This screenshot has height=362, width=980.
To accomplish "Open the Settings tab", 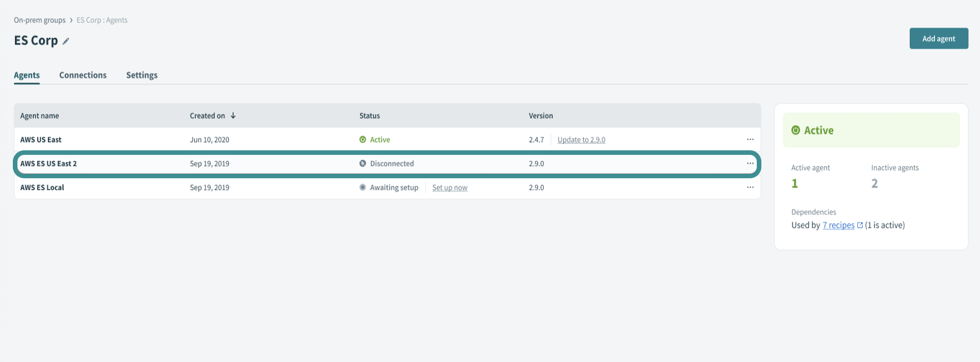I will (142, 75).
